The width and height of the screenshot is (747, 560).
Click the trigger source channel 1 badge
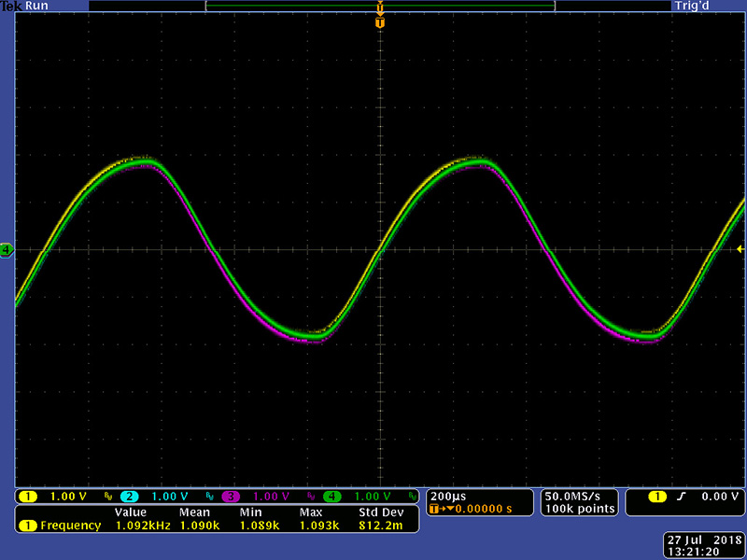point(656,497)
